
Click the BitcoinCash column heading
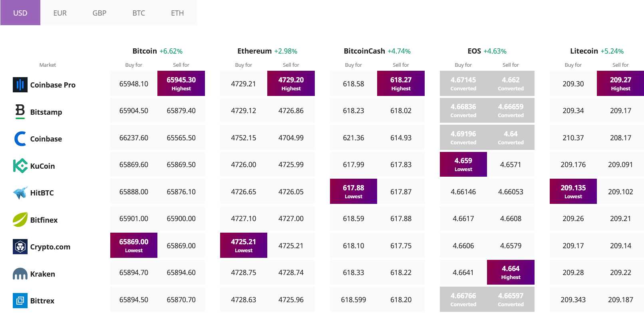click(364, 51)
